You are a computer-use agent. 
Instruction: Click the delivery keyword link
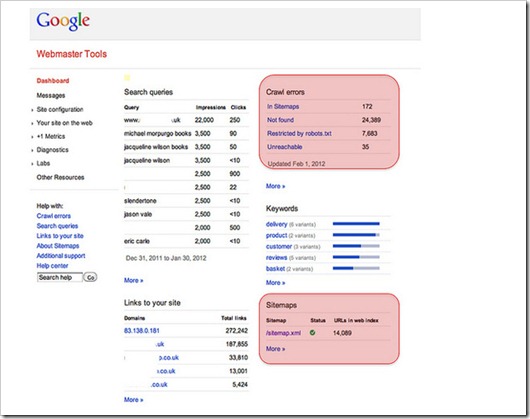coord(276,224)
